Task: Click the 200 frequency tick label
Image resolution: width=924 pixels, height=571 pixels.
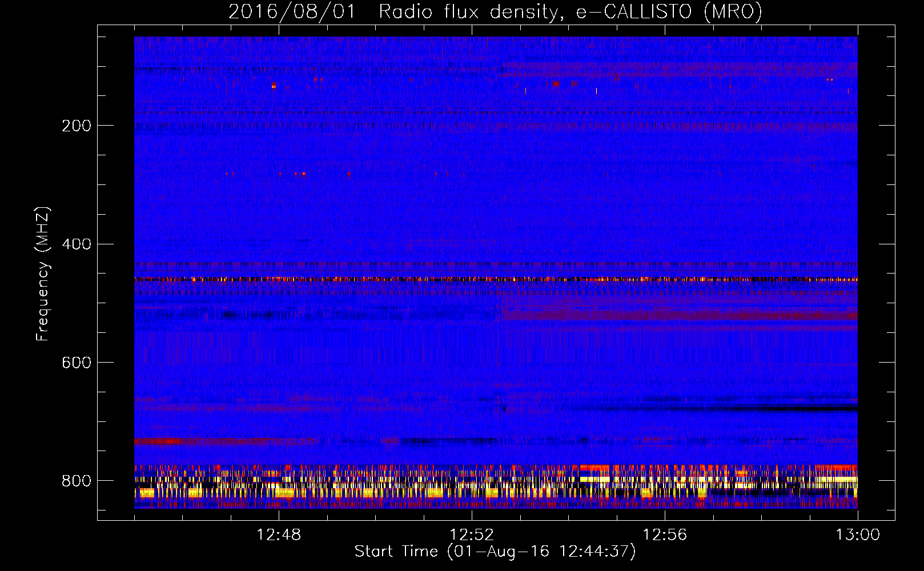Action: click(77, 126)
